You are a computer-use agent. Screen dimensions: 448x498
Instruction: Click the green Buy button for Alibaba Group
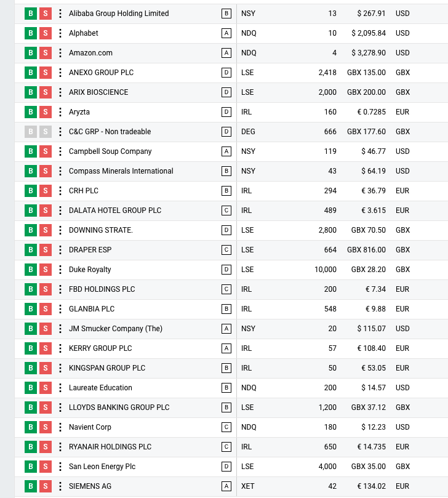tap(31, 14)
